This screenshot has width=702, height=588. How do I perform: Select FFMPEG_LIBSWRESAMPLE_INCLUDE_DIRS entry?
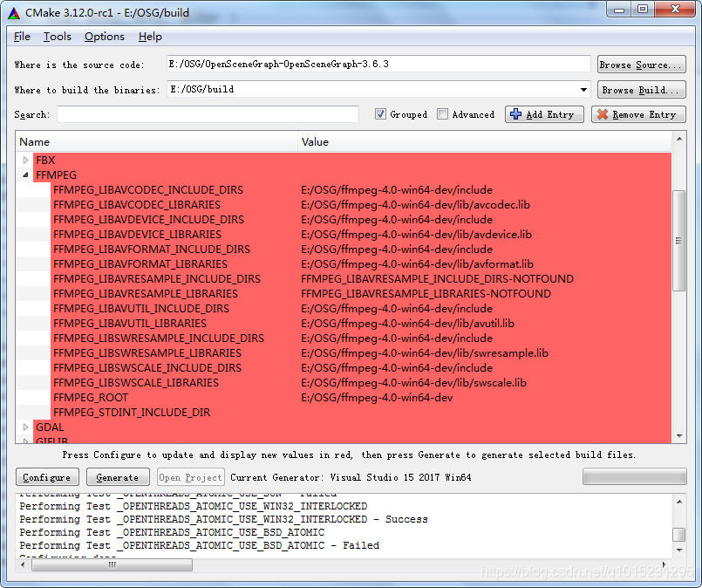159,338
